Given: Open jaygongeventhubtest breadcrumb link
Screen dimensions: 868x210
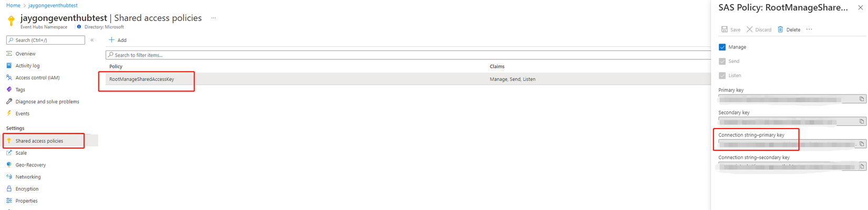Looking at the screenshot, I should 53,5.
